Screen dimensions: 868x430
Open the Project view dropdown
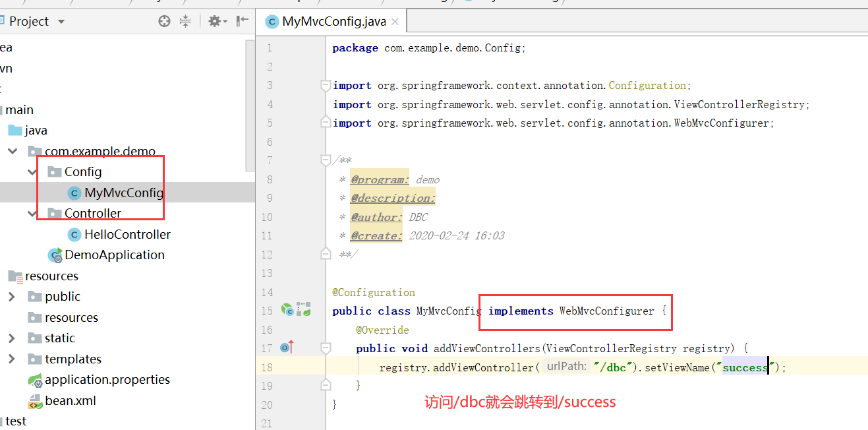tap(61, 22)
